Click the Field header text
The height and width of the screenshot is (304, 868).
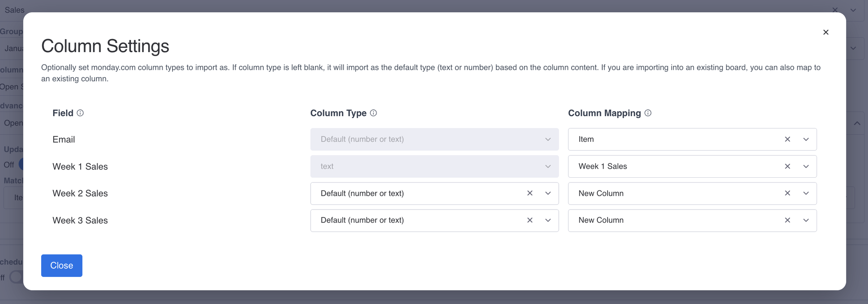[63, 113]
